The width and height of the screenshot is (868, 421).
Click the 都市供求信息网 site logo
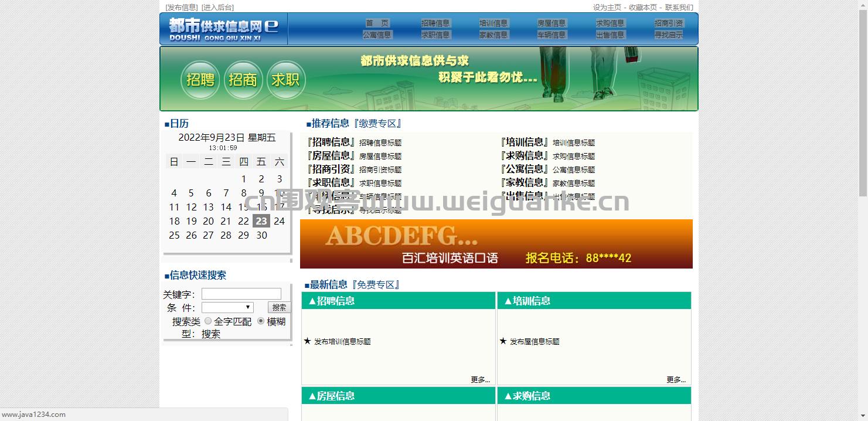click(x=223, y=28)
